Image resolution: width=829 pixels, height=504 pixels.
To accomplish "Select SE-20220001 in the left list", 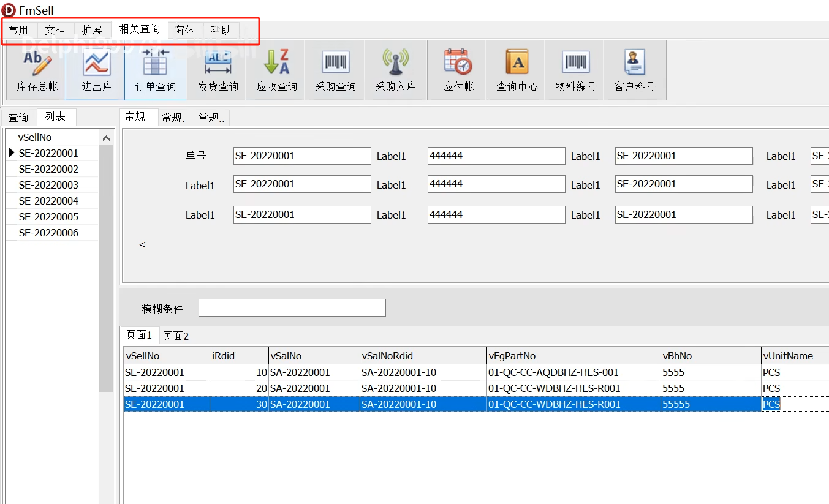I will point(58,153).
